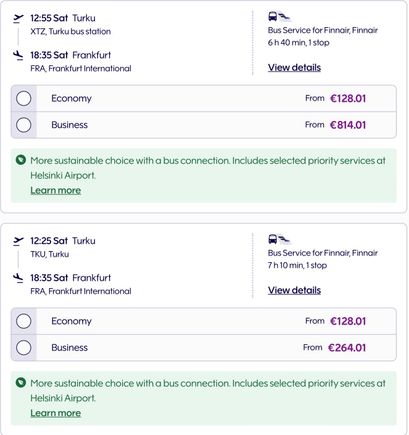Click the €264.01 Business price
This screenshot has height=435, width=409.
pos(347,348)
